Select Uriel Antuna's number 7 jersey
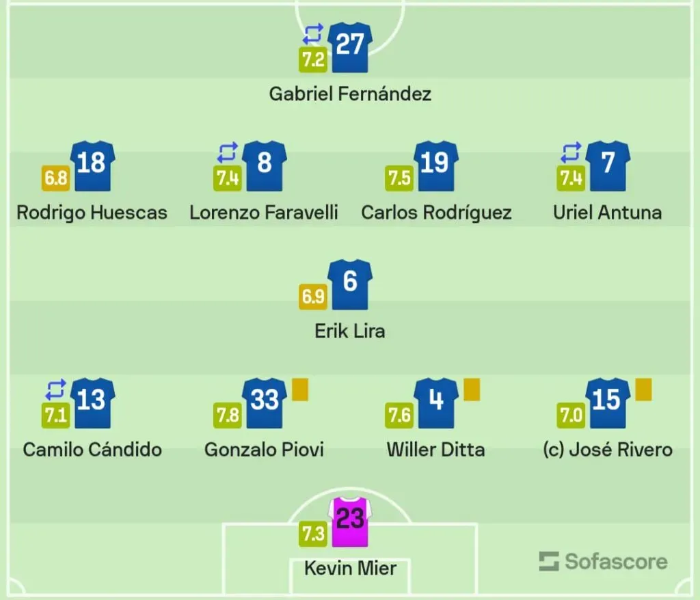Viewport: 700px width, 600px height. pos(607,166)
